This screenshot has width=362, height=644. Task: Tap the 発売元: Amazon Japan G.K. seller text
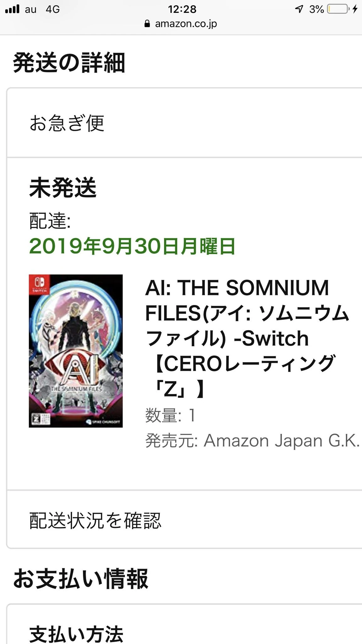point(252,441)
